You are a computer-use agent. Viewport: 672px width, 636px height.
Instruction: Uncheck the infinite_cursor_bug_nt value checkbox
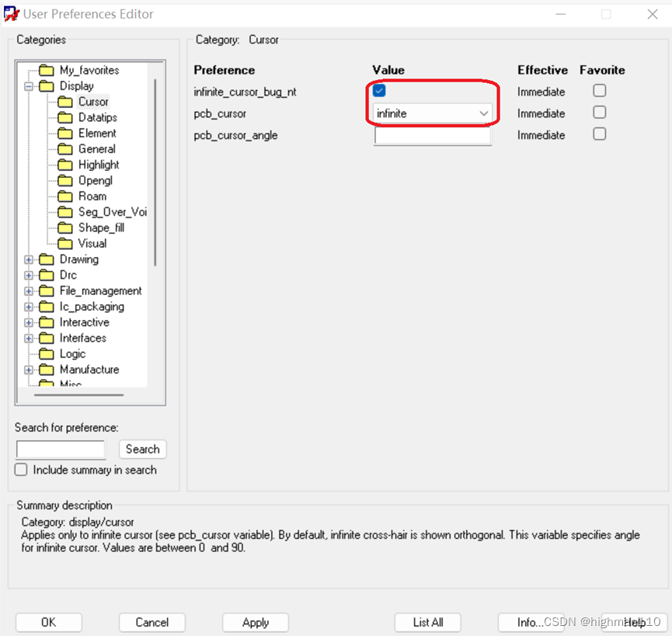coord(379,91)
